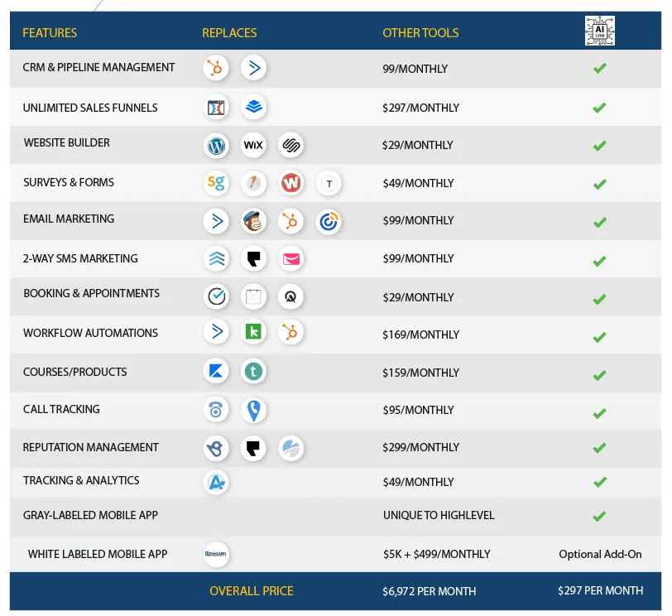Click the OTHER TOOLS column header
Viewport: 672px width, 616px height.
coord(420,33)
